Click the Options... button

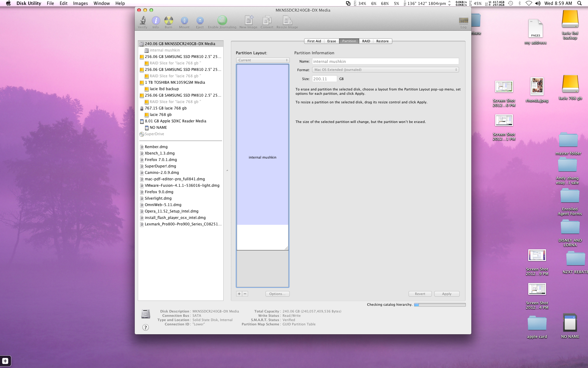tap(277, 294)
